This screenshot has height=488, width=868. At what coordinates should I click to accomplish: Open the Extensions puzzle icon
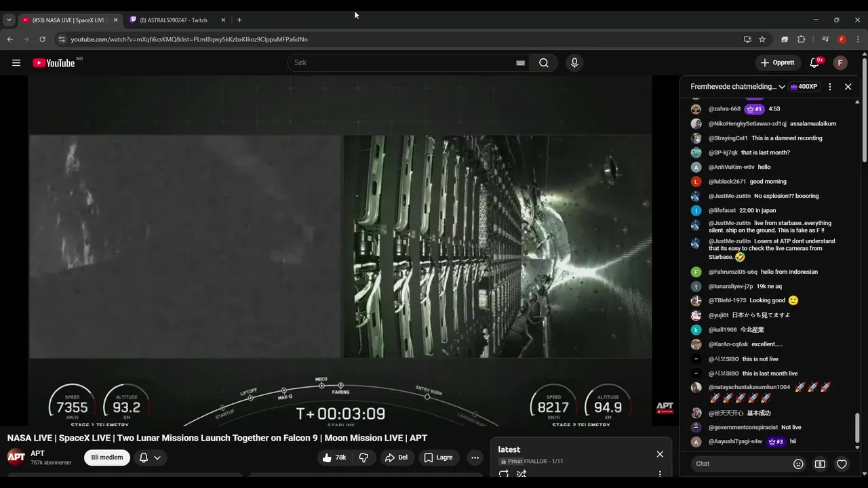pos(801,39)
